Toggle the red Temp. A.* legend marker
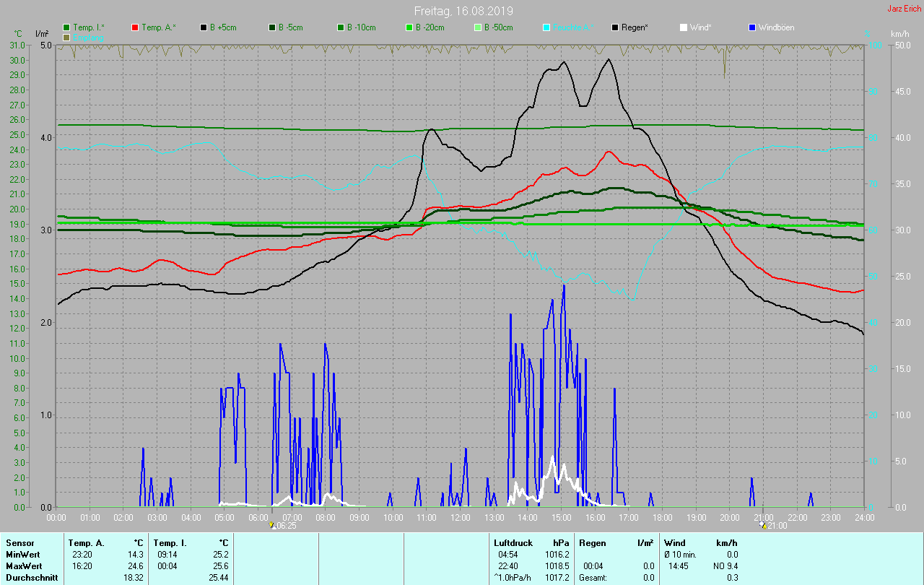This screenshot has height=585, width=924. click(x=136, y=27)
